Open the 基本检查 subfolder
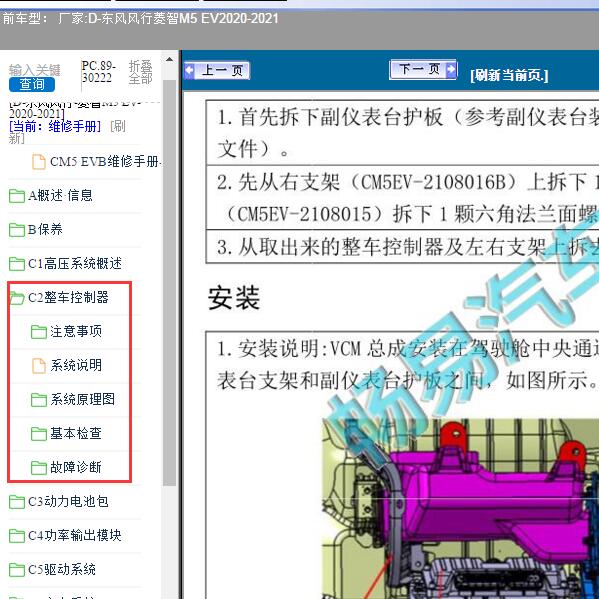This screenshot has width=599, height=599. pos(76,433)
